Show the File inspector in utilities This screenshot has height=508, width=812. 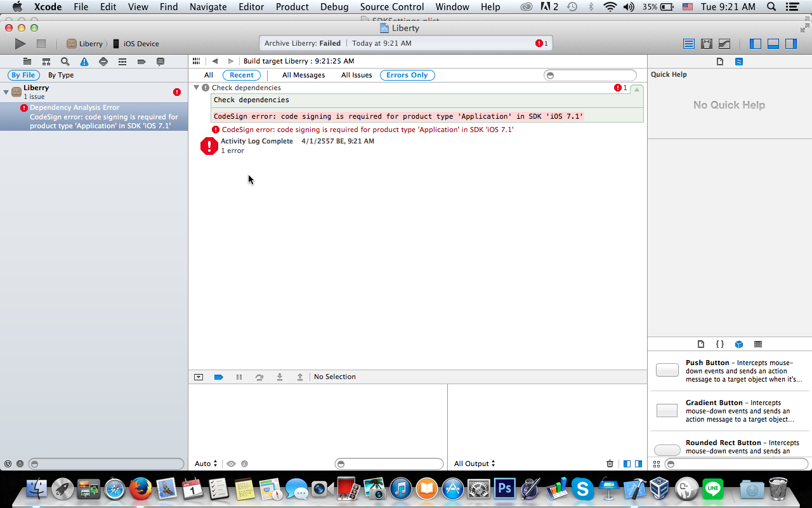click(720, 62)
